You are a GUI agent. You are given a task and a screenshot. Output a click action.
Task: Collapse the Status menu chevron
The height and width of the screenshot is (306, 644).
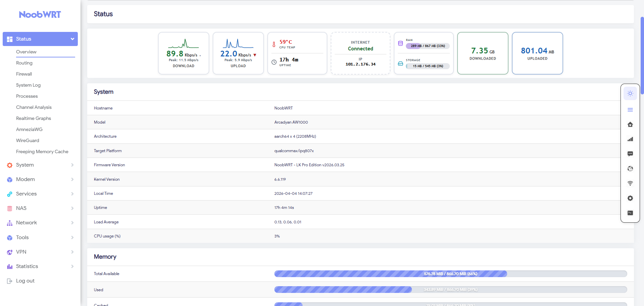click(72, 39)
